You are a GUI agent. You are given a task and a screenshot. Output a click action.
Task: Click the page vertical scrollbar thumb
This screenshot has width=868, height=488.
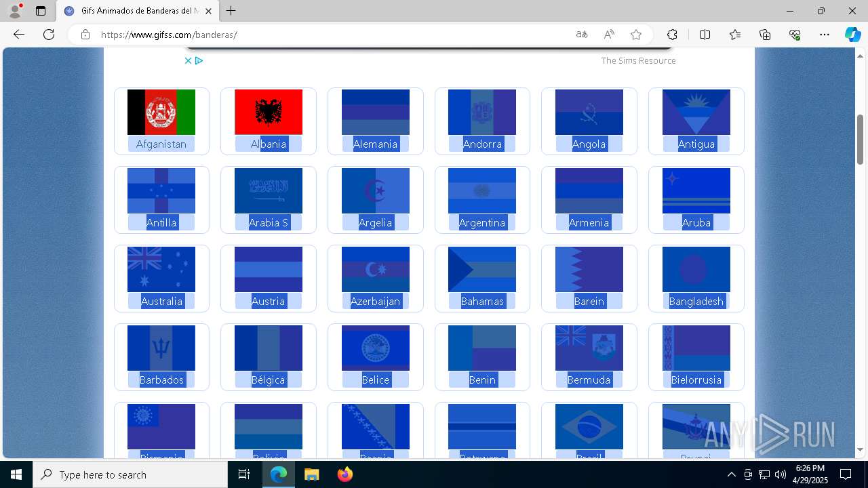coord(860,139)
